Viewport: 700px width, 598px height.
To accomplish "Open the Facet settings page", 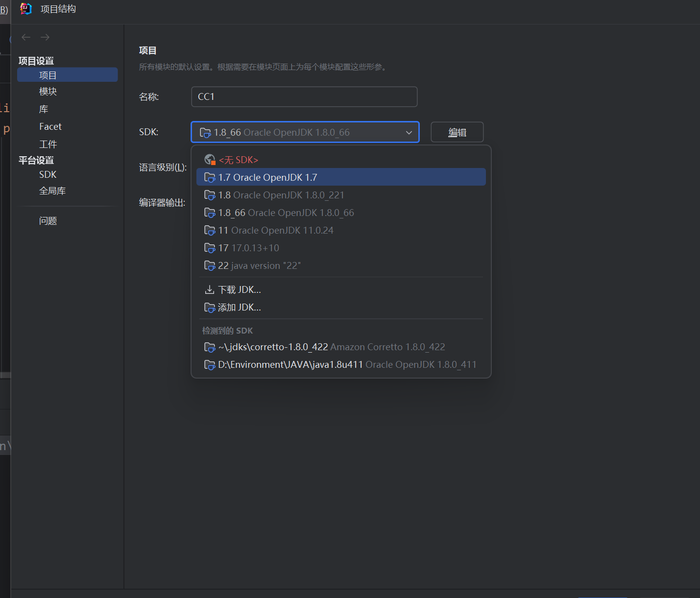I will (x=50, y=127).
